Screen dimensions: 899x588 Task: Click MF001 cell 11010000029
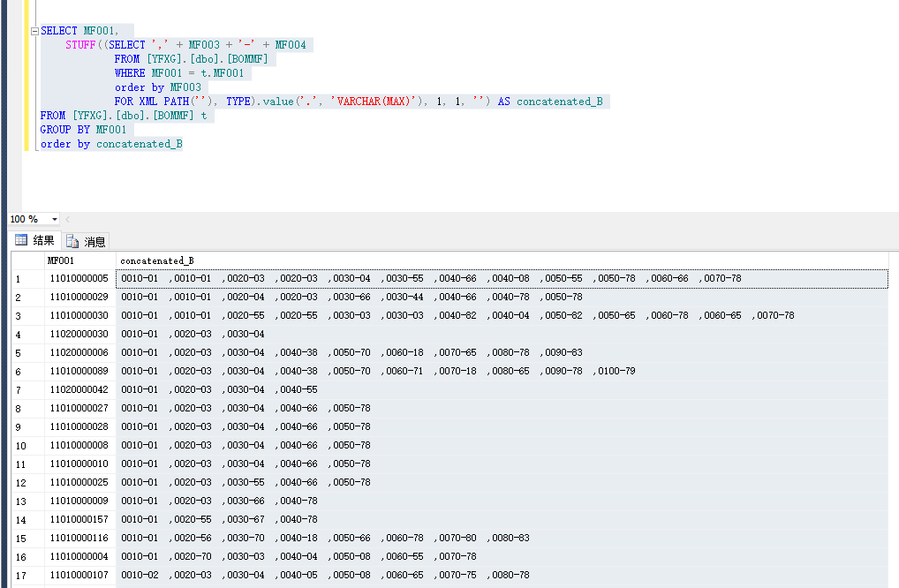pyautogui.click(x=79, y=298)
